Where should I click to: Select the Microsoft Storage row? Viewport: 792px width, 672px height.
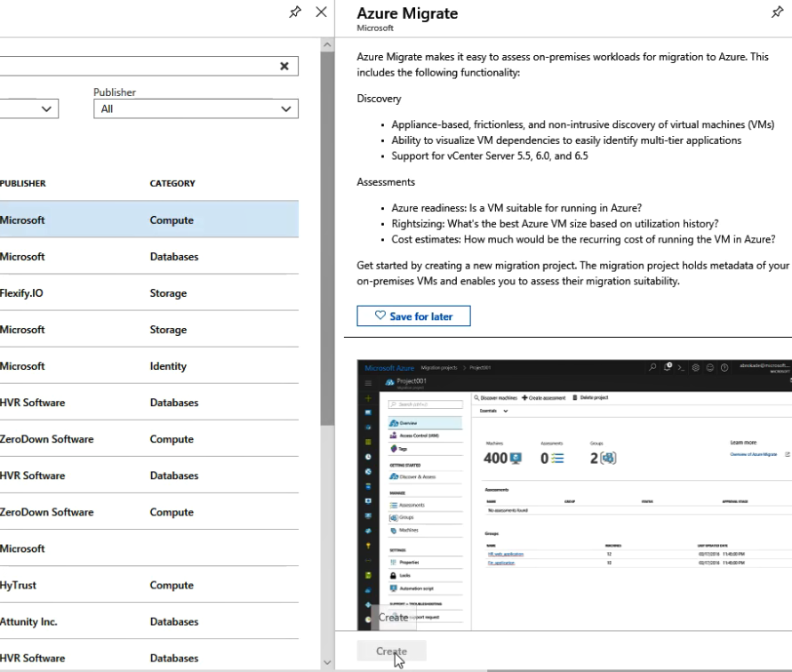tap(149, 330)
